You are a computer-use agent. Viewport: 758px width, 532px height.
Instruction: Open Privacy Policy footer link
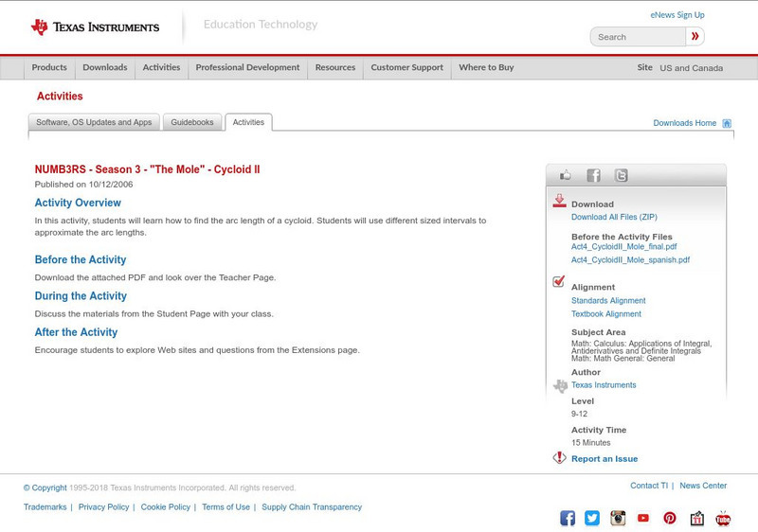point(103,506)
